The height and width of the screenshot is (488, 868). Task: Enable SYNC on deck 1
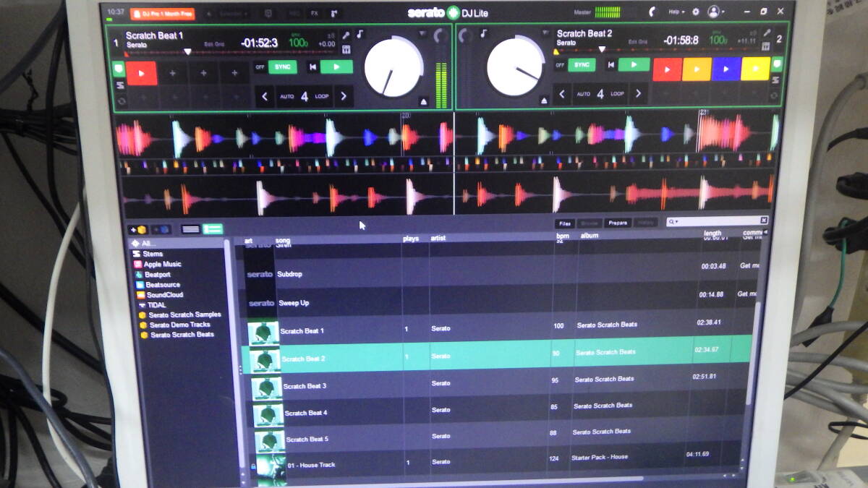pos(282,67)
